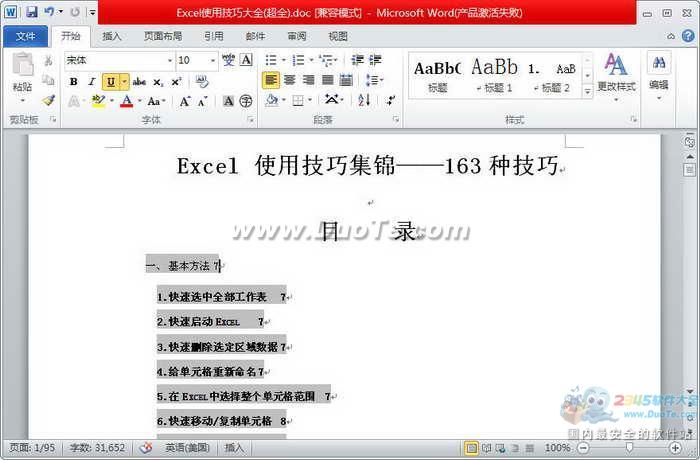Apply red Font Color button
Screen dimensions: 700x460
pos(127,101)
